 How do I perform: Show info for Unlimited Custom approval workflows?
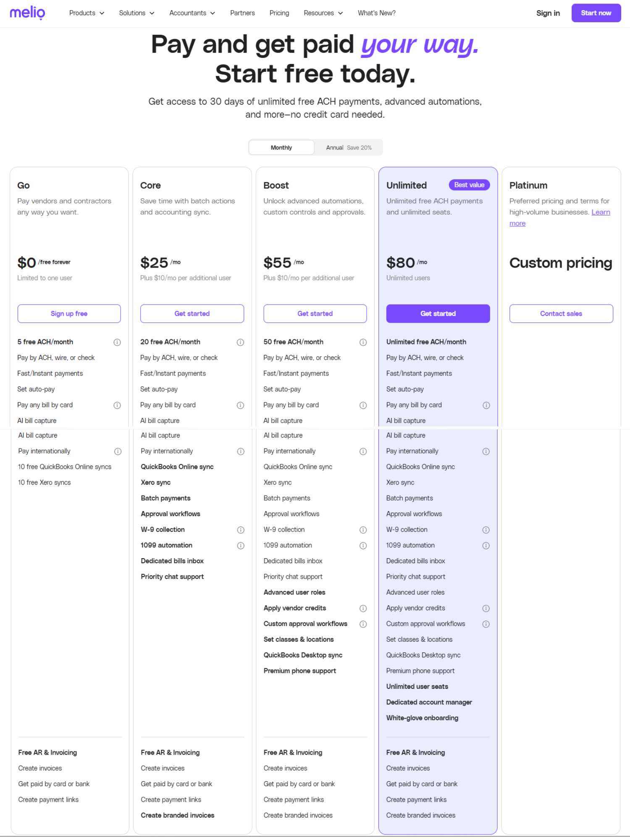click(486, 624)
